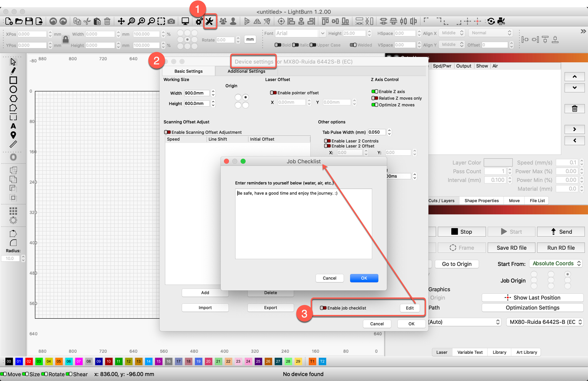The width and height of the screenshot is (588, 381).
Task: Open the Start From coordinates dropdown
Action: click(x=555, y=263)
